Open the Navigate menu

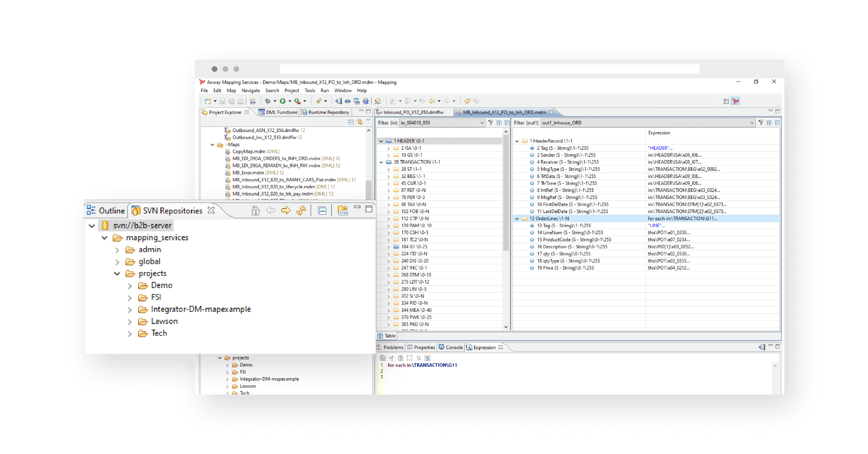click(x=251, y=90)
